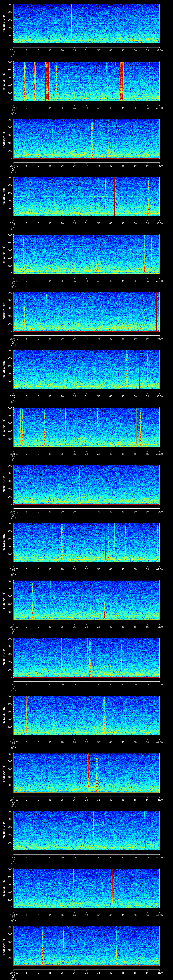Click the 0:31:00 start time label
Viewport: 173px width, 980px height.
[14, 50]
